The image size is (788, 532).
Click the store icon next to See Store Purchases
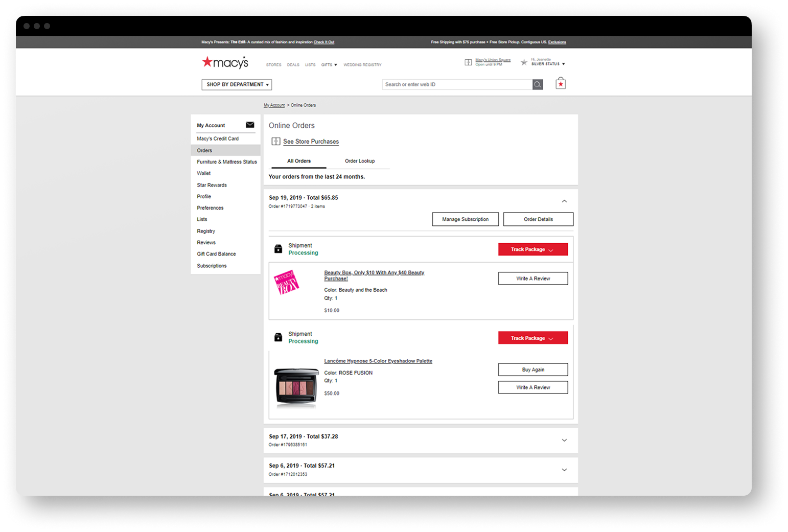(276, 142)
